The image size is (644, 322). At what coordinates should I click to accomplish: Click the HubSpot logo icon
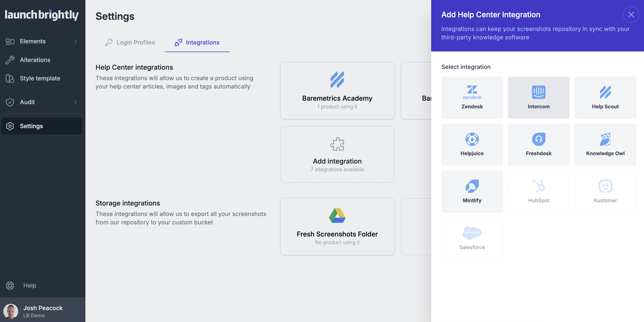click(539, 186)
